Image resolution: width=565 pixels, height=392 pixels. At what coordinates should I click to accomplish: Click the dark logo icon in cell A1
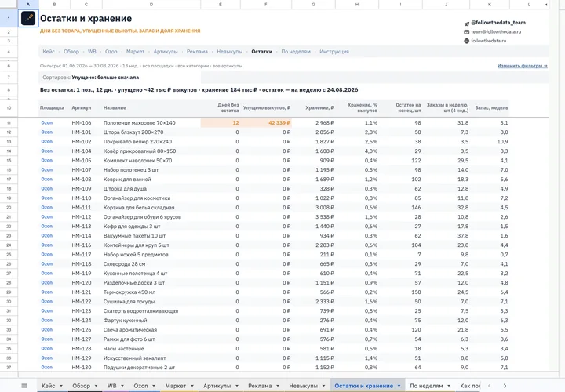coord(28,18)
